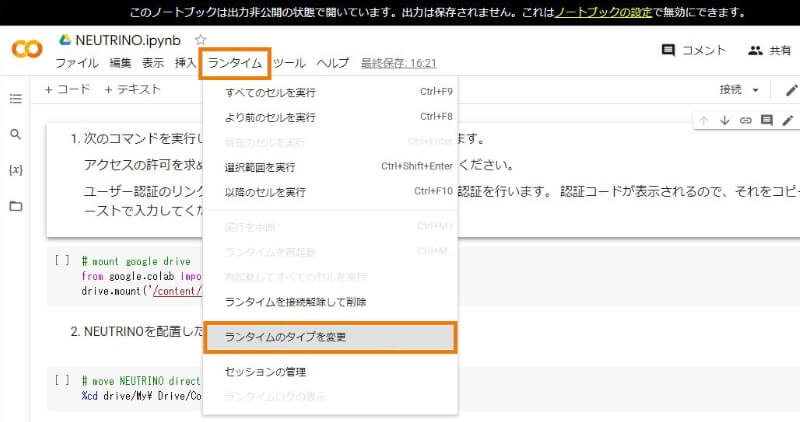Select 以降のセルを実行 menu item

pos(330,192)
